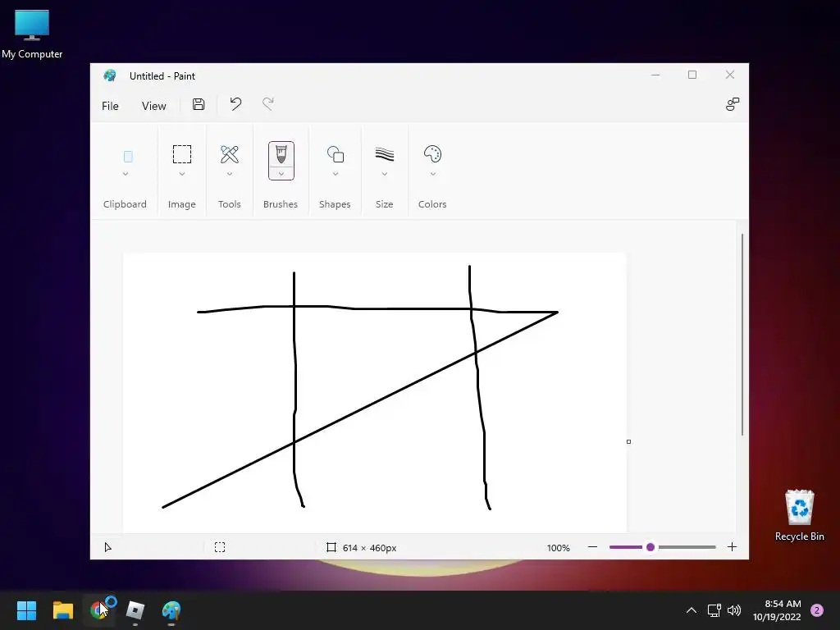Click the Redo arrow icon

268,104
